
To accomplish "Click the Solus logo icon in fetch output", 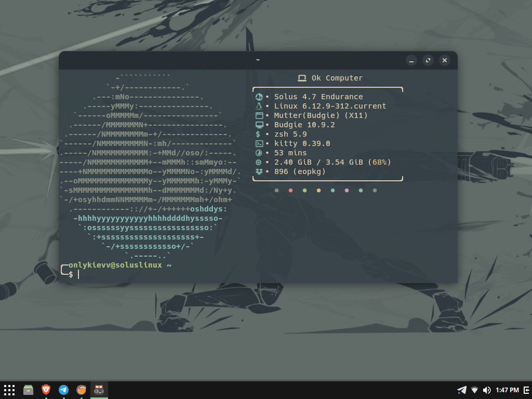I will point(259,97).
